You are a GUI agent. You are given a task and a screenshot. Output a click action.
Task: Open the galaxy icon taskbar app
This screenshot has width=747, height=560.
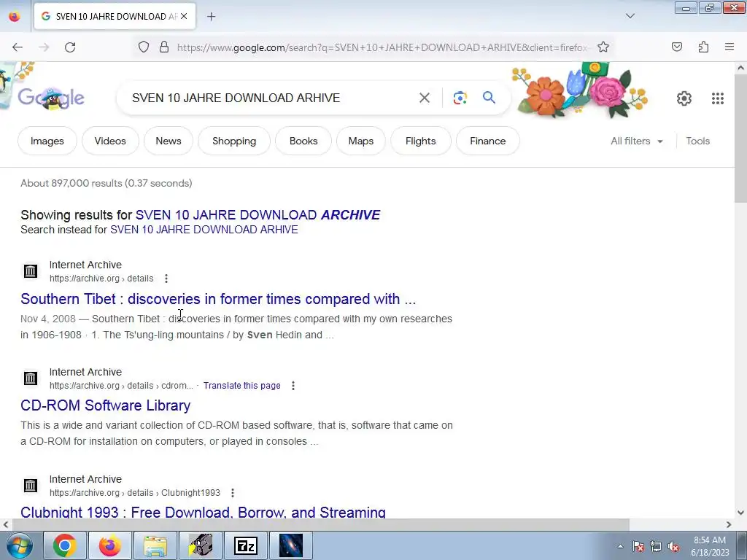(290, 545)
